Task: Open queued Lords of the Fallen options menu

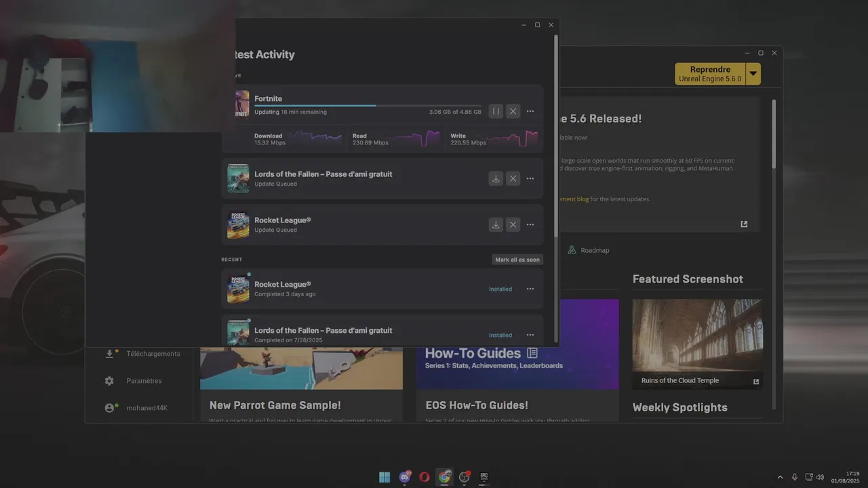Action: pyautogui.click(x=530, y=178)
